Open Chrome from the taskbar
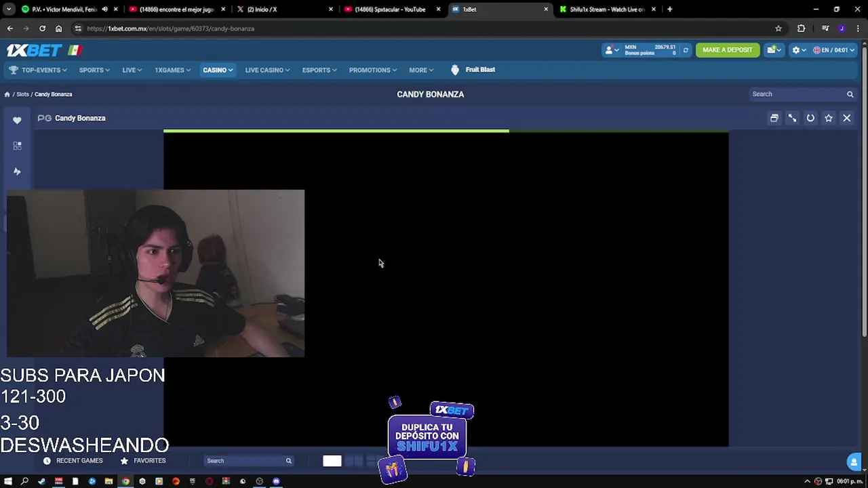This screenshot has width=868, height=488. tap(125, 481)
